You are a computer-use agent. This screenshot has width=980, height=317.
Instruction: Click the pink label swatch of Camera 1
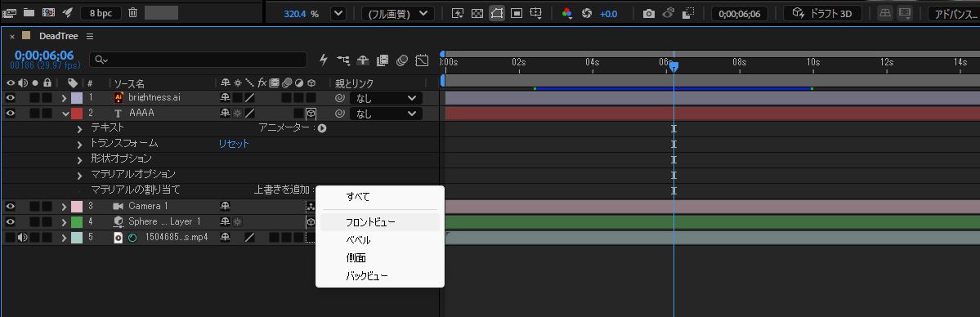77,206
